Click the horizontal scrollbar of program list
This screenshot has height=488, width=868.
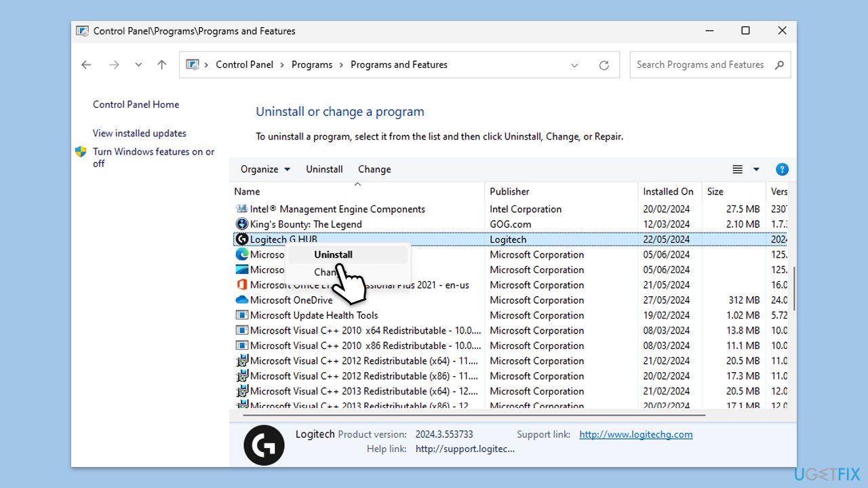click(475, 415)
